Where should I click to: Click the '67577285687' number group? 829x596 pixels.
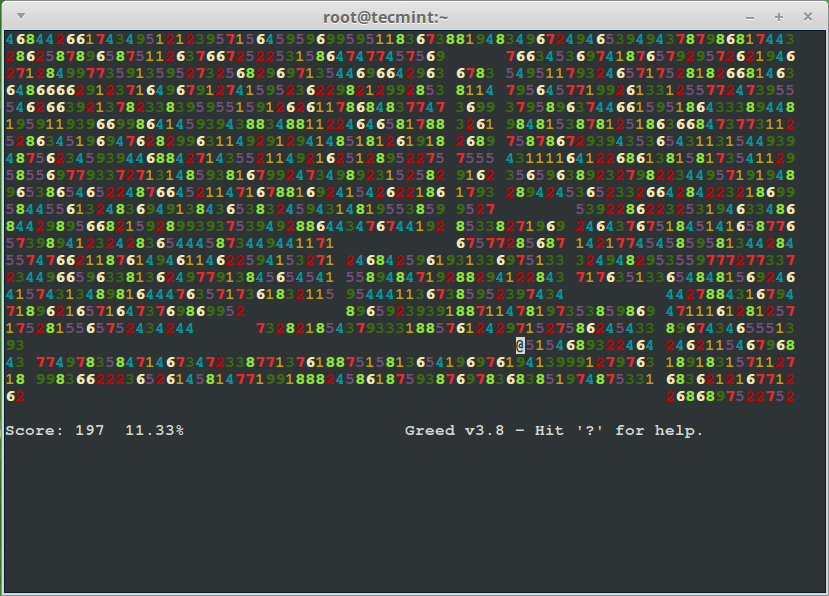(x=510, y=243)
